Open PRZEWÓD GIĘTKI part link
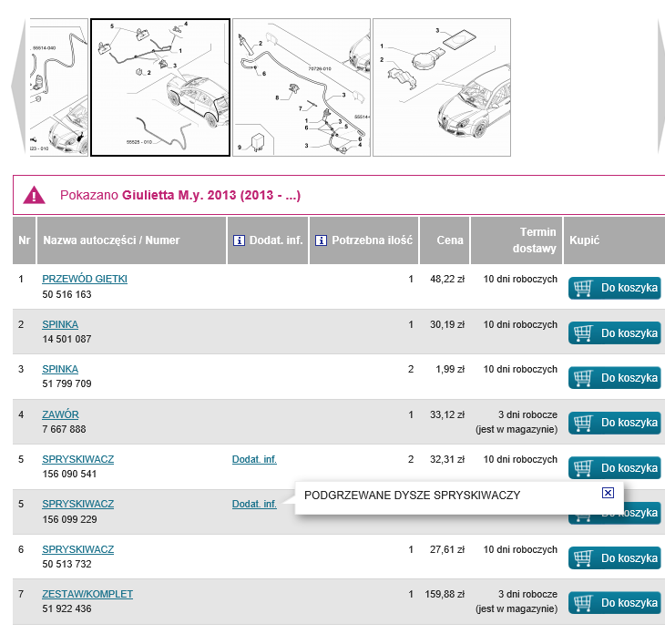Viewport: 665px width, 644px height. (85, 279)
